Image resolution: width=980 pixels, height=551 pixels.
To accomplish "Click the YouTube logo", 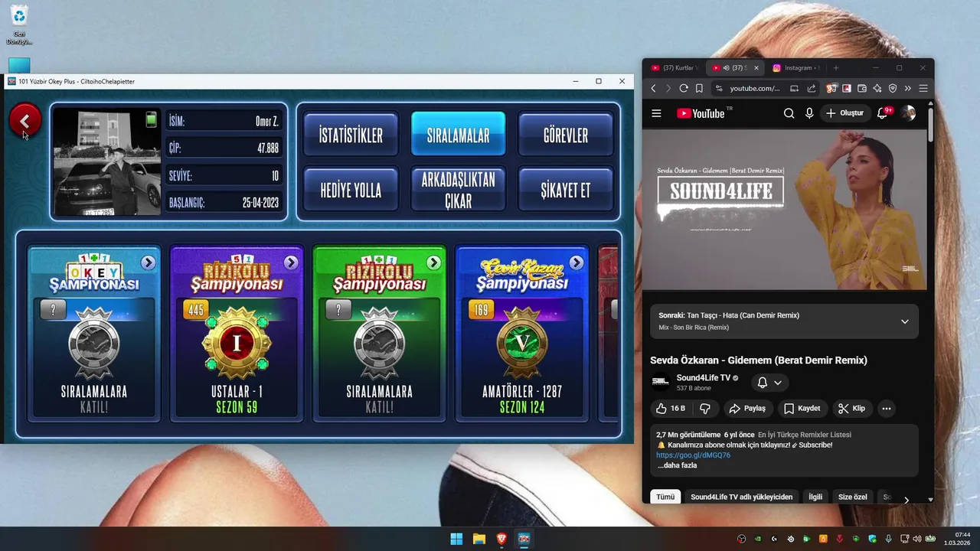I will coord(700,113).
